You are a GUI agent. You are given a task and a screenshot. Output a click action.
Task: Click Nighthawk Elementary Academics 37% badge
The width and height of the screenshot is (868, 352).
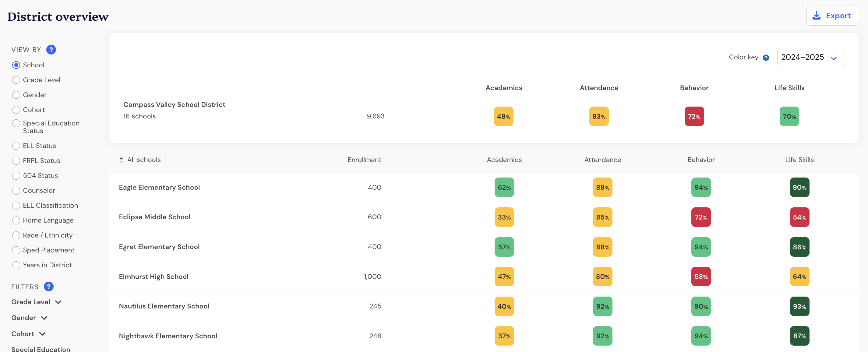tap(504, 336)
